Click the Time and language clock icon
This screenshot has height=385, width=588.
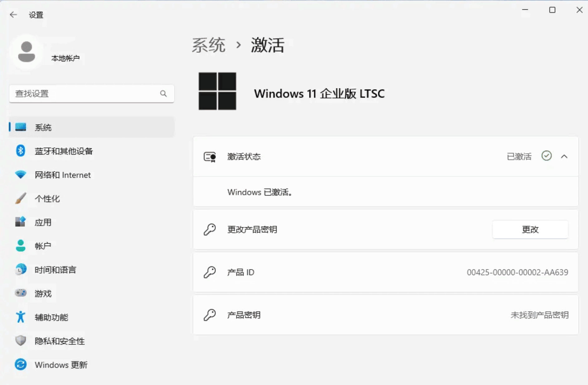(20, 269)
